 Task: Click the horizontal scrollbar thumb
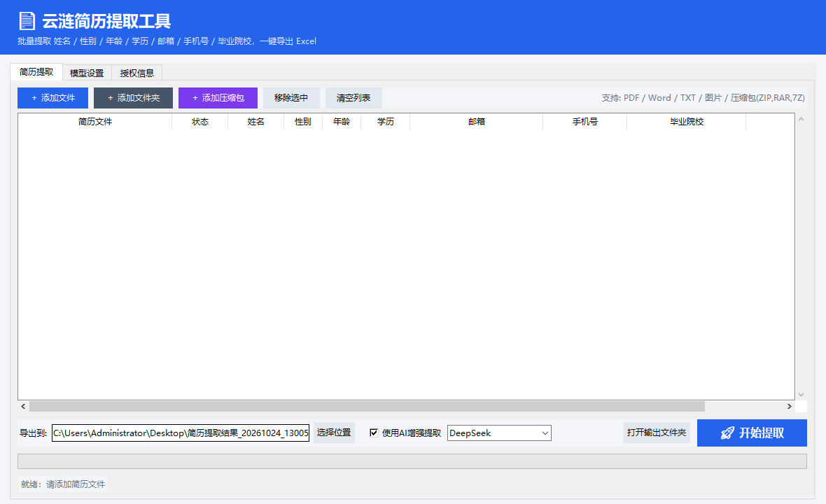coord(367,406)
